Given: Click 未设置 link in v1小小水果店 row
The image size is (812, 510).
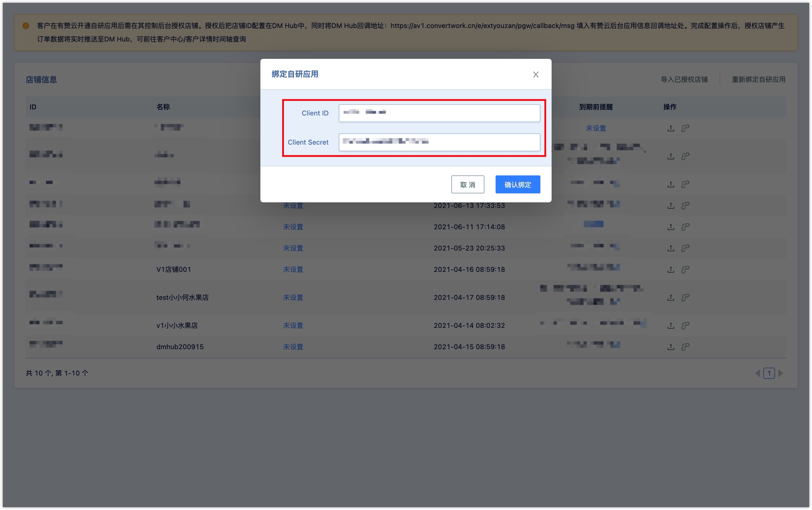Looking at the screenshot, I should point(293,325).
